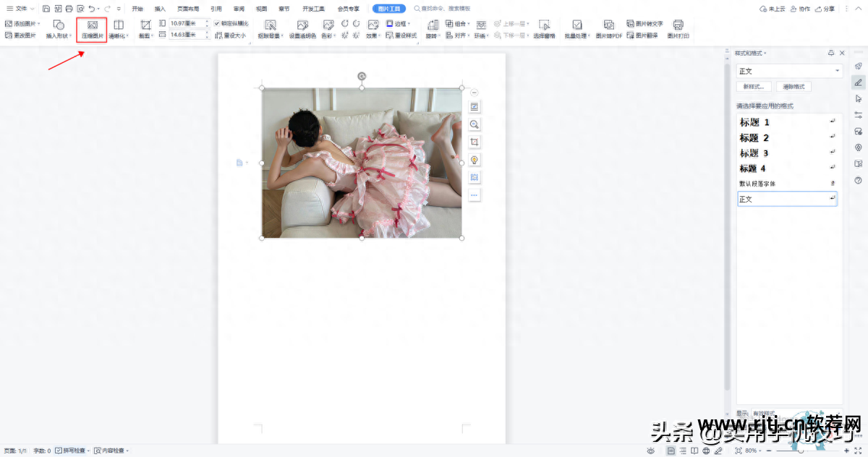Toggle eye-protection mode in status bar

651,450
